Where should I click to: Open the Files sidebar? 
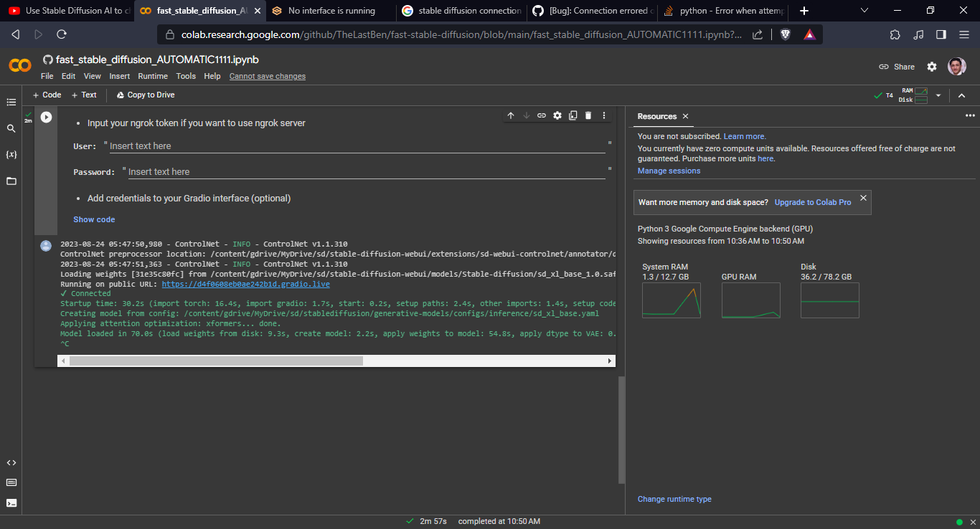point(11,179)
